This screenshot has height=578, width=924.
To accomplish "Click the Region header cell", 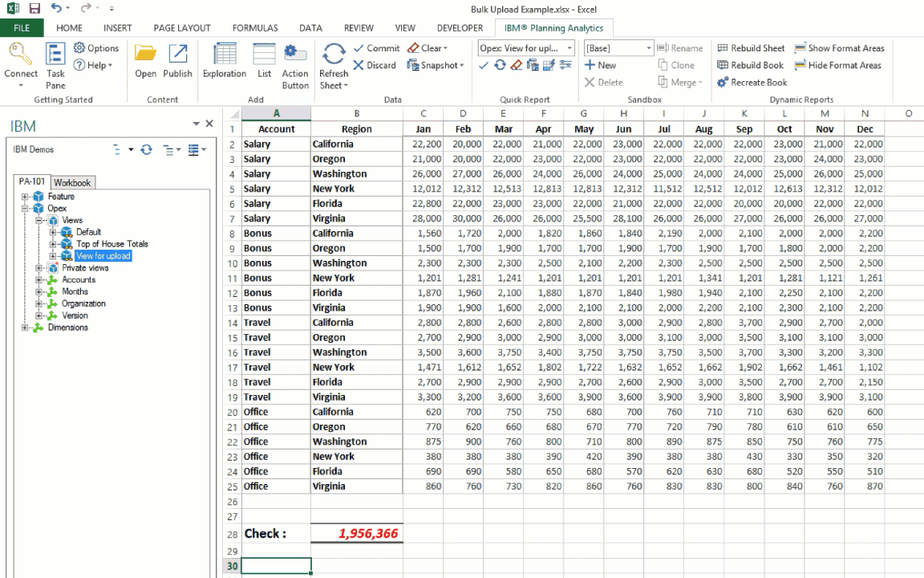I will point(357,129).
